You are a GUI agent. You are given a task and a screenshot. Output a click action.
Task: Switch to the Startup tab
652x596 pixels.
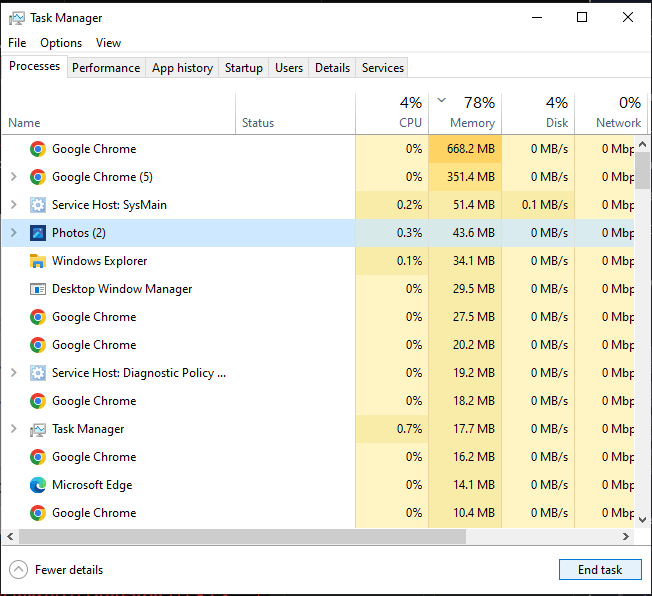tap(244, 68)
